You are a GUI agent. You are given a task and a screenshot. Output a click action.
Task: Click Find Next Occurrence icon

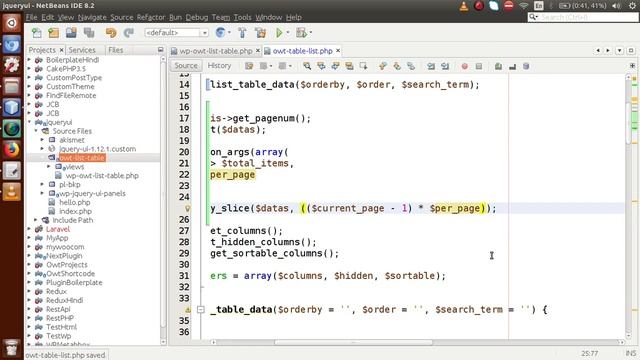[335, 66]
